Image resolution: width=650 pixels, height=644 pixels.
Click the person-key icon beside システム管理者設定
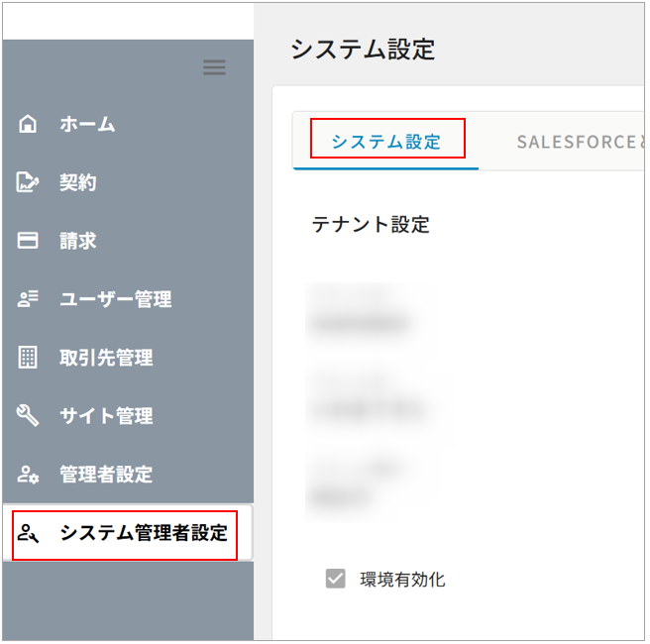pos(28,534)
